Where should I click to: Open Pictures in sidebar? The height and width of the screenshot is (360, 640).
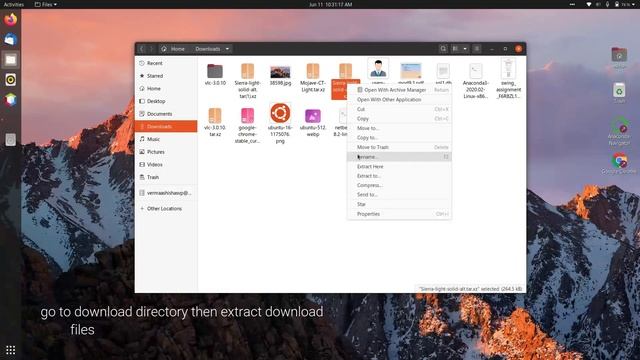(x=166, y=152)
